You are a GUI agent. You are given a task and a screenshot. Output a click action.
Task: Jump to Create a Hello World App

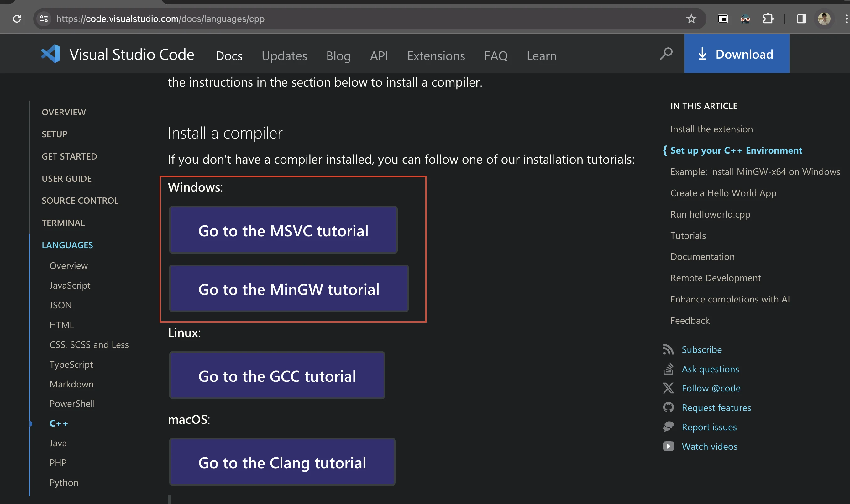(x=723, y=193)
